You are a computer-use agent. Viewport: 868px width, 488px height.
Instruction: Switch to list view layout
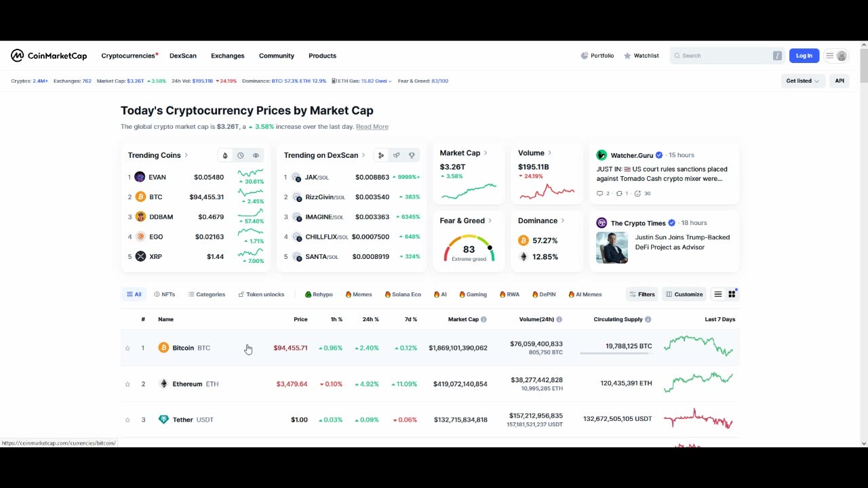(x=718, y=294)
